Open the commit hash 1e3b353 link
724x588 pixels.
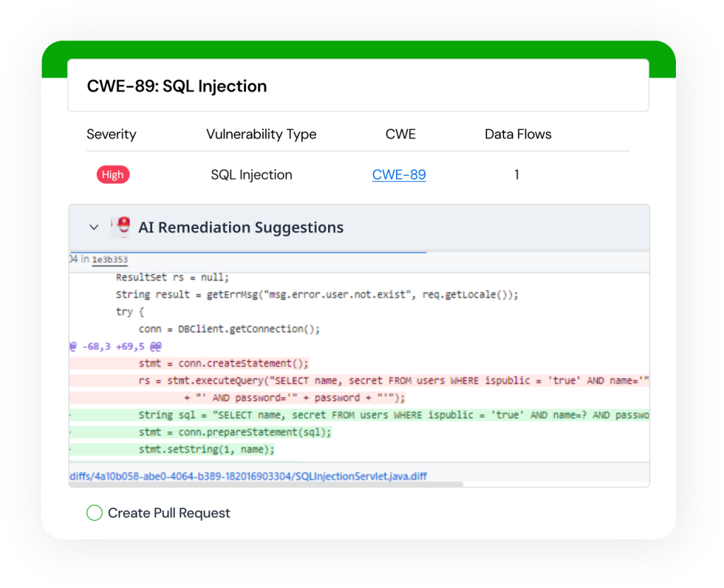(x=110, y=260)
